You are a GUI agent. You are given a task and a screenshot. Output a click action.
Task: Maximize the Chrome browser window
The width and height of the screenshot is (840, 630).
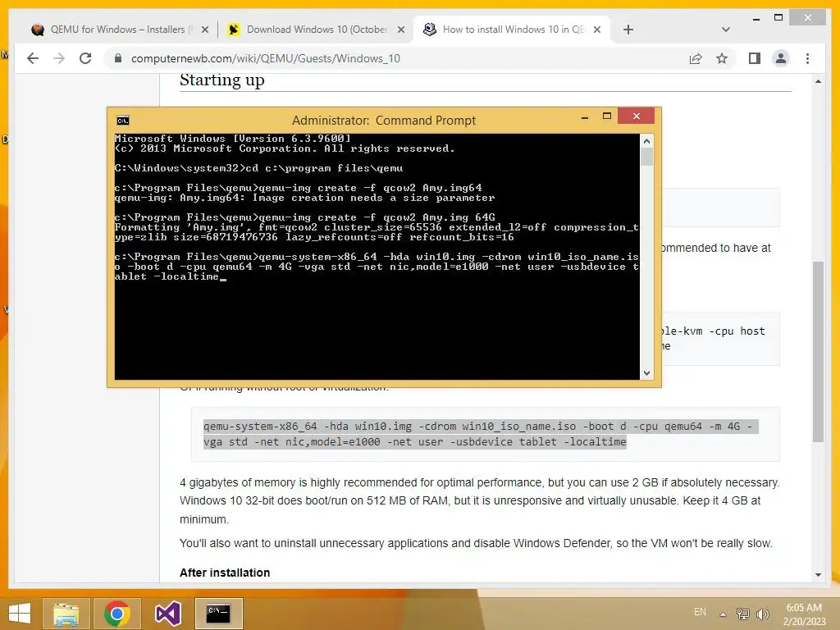pos(778,18)
